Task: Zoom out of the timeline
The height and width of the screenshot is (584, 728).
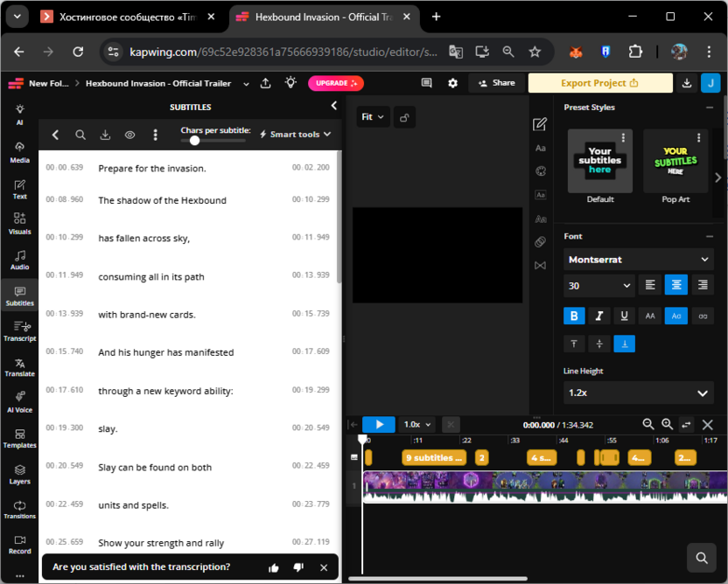Action: coord(648,424)
